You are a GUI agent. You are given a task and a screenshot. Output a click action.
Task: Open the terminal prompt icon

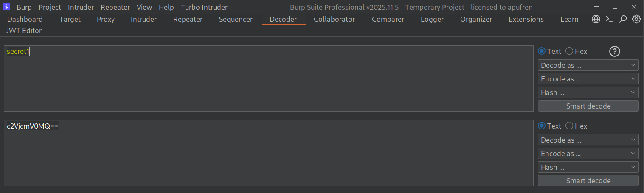pos(609,19)
